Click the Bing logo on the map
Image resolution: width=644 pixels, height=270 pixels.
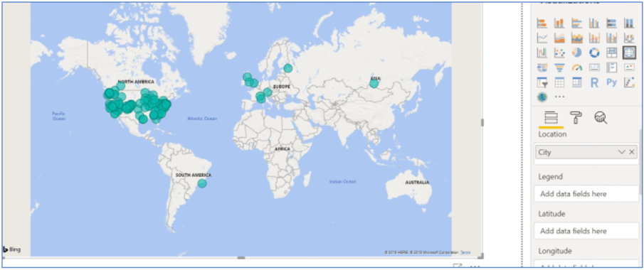click(11, 249)
